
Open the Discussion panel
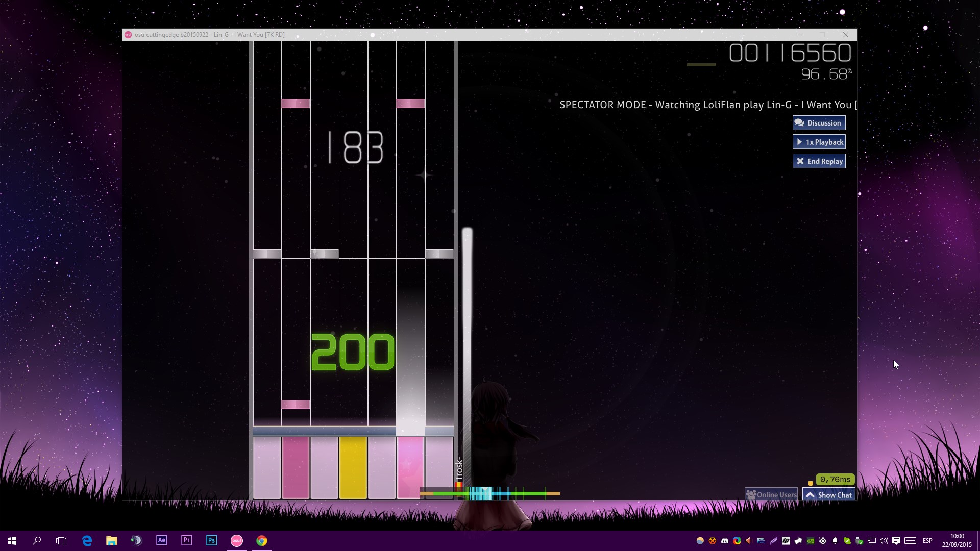(819, 123)
